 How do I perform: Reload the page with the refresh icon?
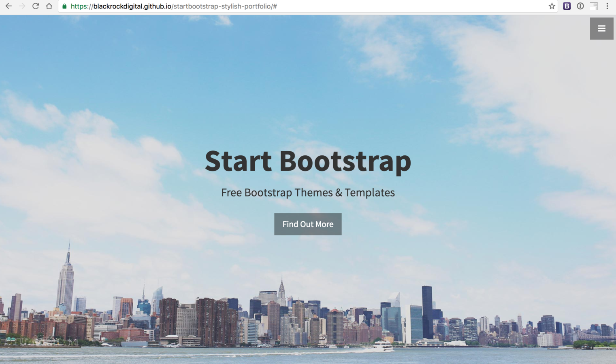coord(36,6)
